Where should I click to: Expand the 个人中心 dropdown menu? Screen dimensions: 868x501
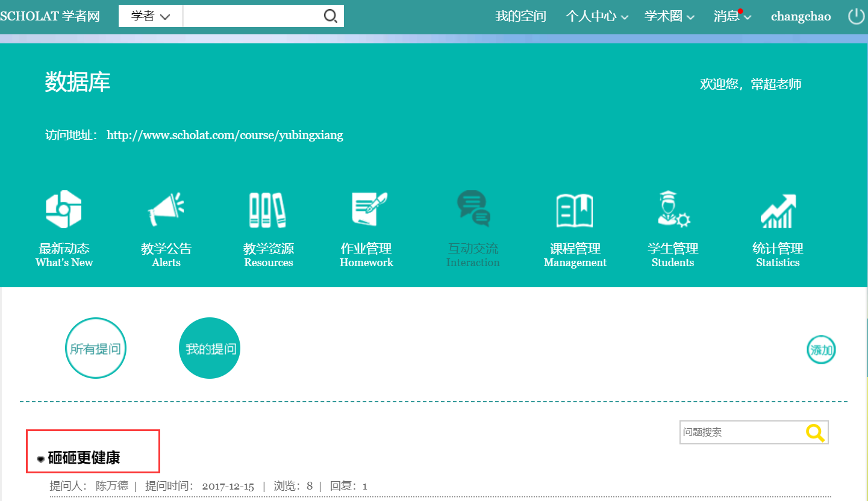[596, 17]
